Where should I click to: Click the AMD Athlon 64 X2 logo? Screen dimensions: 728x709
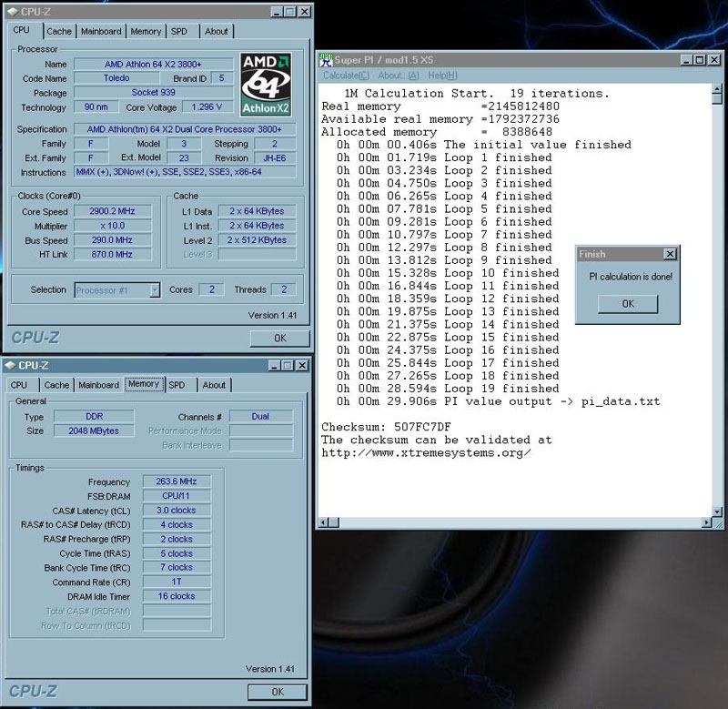point(266,84)
